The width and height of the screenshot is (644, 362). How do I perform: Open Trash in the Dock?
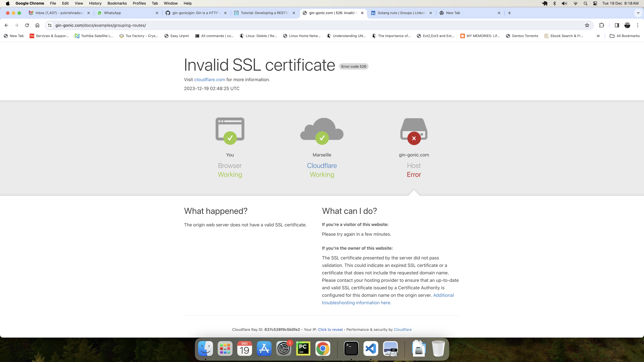438,348
